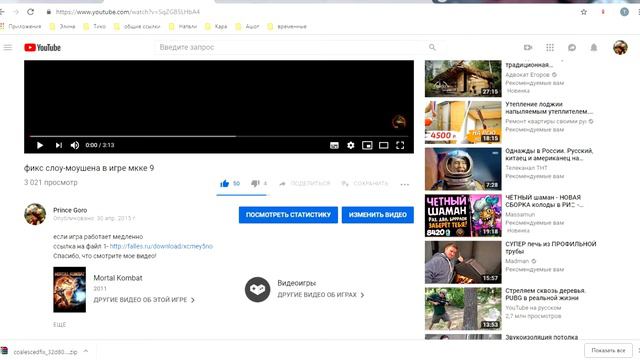Open the временные bookmark folder
Screen dimensions: 640x360
pos(287,27)
